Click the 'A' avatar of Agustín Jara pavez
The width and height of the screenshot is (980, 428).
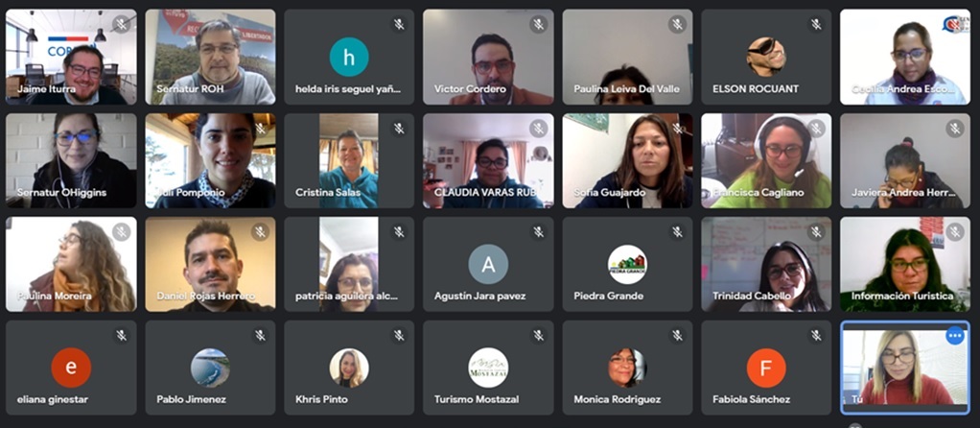pyautogui.click(x=488, y=265)
